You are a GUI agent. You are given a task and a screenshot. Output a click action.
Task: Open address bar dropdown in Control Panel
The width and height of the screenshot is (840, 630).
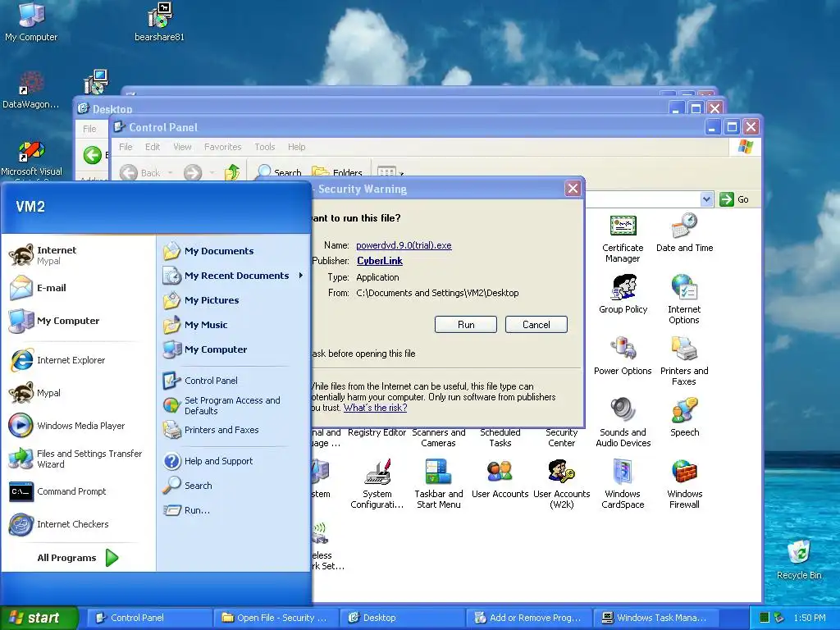point(706,199)
